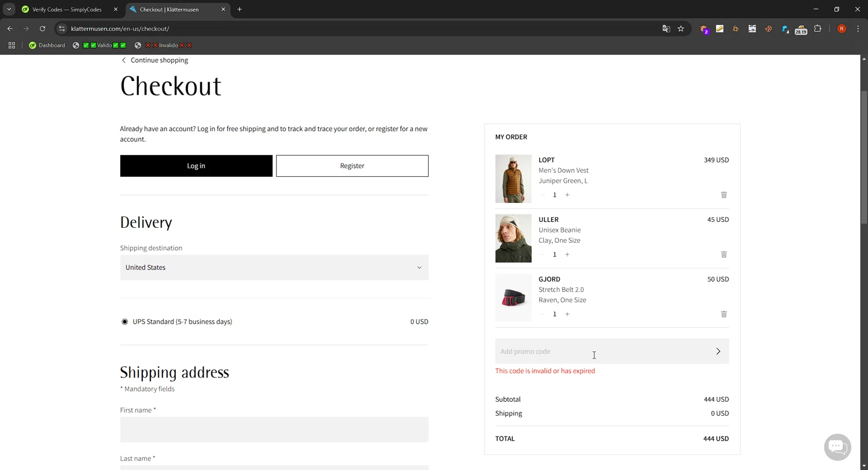Close the Verify Codes tab

(115, 9)
